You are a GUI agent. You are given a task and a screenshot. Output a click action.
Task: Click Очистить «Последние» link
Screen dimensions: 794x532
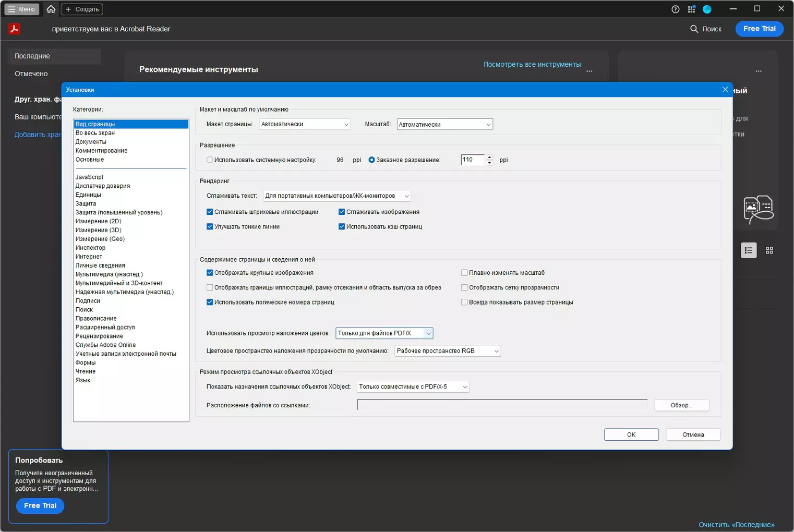point(737,525)
